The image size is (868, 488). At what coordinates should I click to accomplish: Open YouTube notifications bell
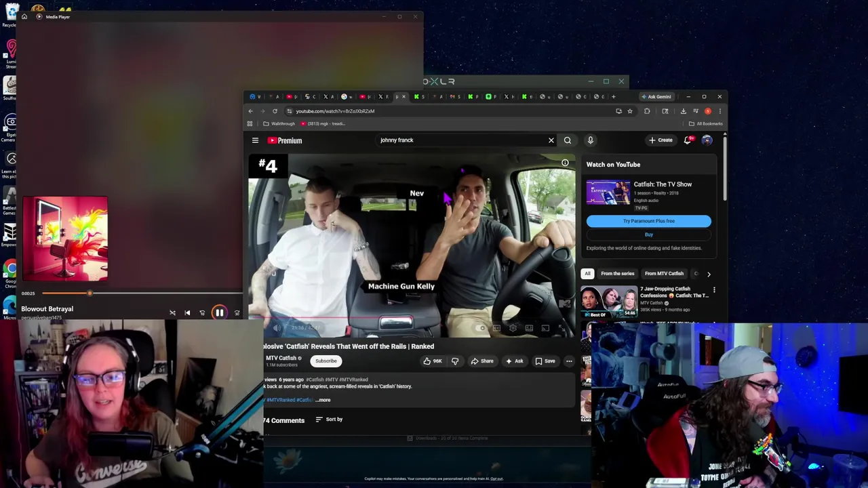tap(687, 140)
